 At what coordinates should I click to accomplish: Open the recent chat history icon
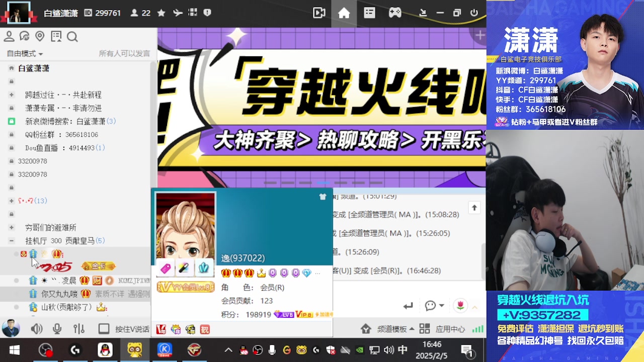[24, 36]
